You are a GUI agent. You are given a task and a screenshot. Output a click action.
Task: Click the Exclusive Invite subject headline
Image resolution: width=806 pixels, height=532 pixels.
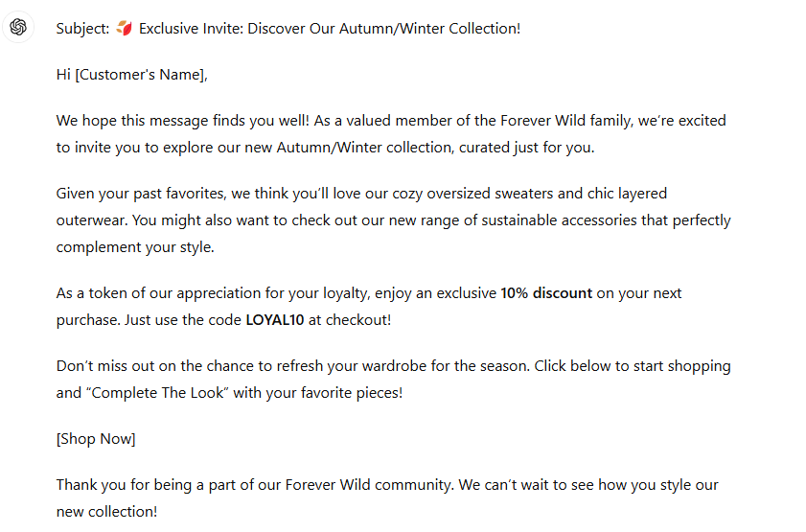[x=330, y=28]
